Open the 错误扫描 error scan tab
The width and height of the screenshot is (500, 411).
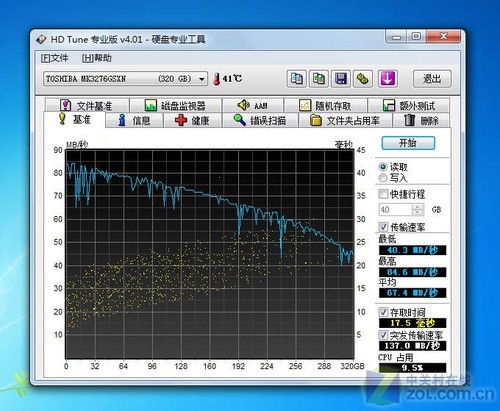[x=260, y=120]
